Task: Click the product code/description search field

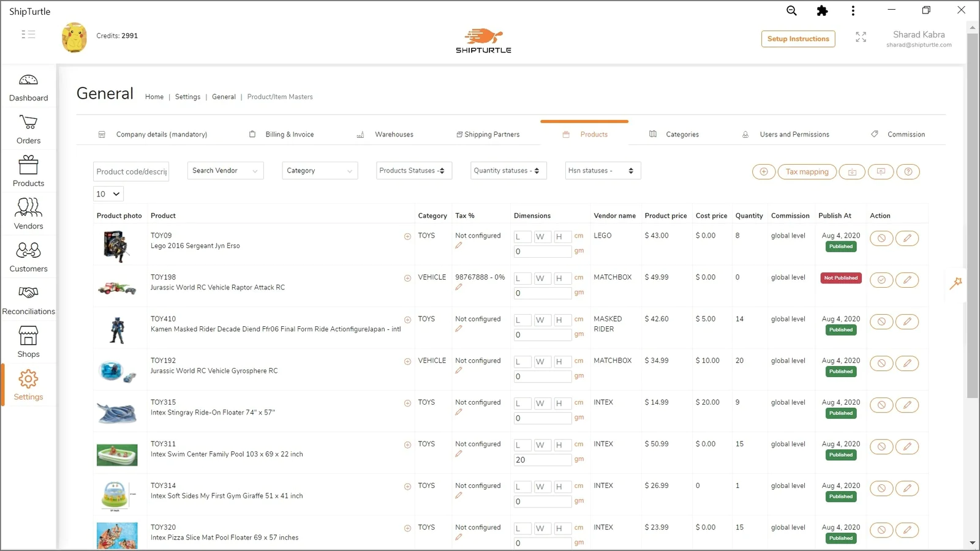Action: [x=131, y=171]
